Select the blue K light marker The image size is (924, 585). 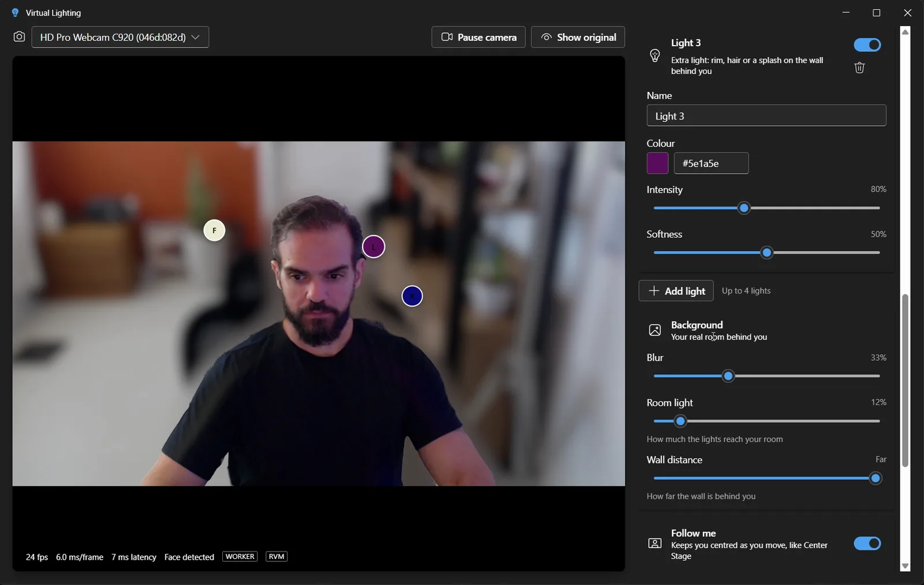click(x=412, y=296)
